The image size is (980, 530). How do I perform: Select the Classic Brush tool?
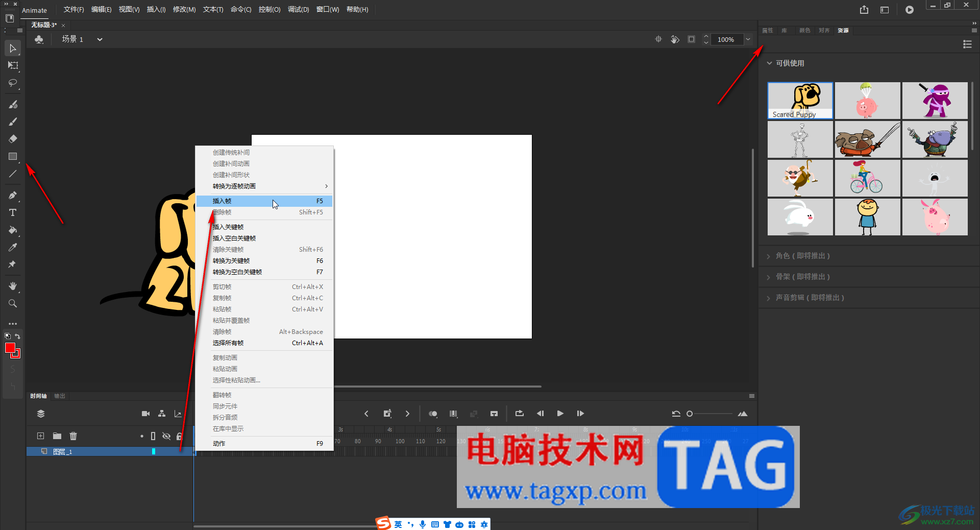pyautogui.click(x=13, y=122)
